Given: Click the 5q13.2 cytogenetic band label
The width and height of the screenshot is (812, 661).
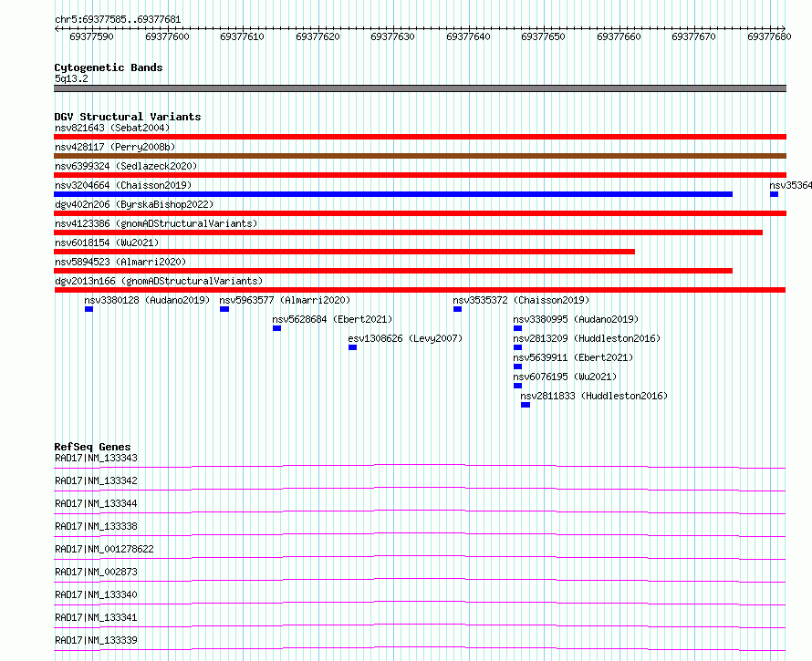Looking at the screenshot, I should [71, 78].
